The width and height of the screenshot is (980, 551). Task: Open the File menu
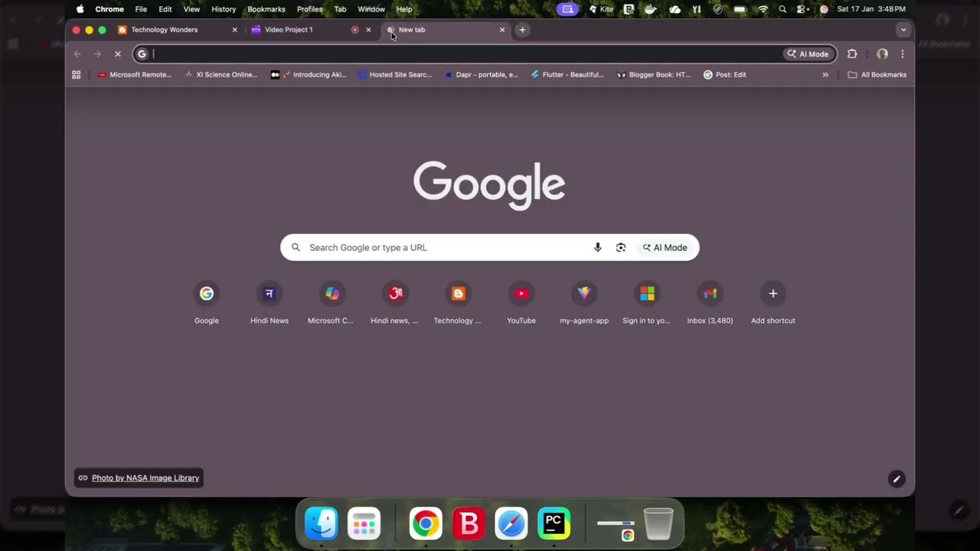(141, 9)
